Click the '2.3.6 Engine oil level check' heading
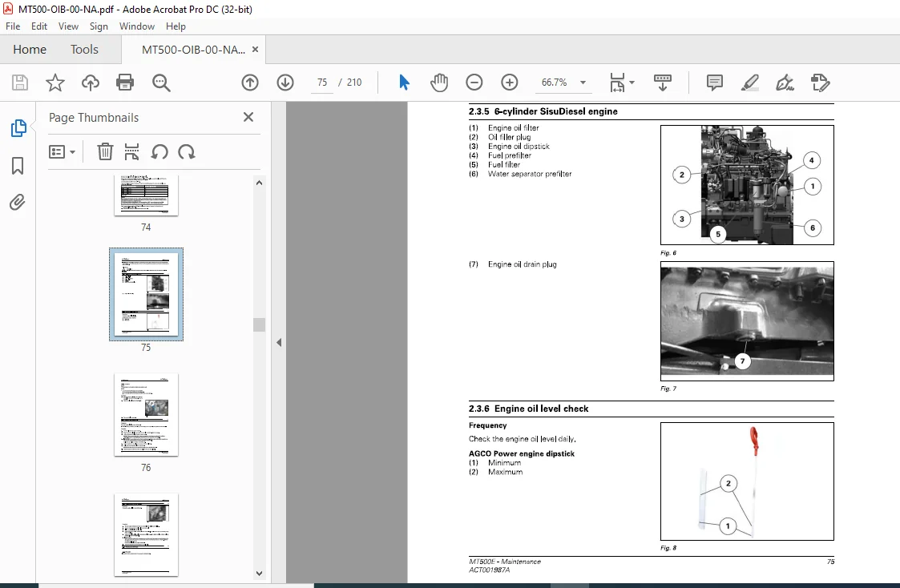Viewport: 900px width, 588px height. point(529,409)
